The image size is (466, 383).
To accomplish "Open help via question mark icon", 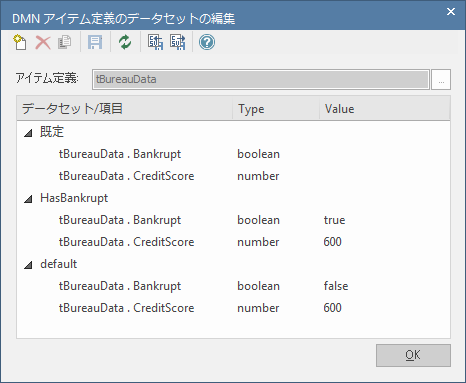I will pos(207,42).
